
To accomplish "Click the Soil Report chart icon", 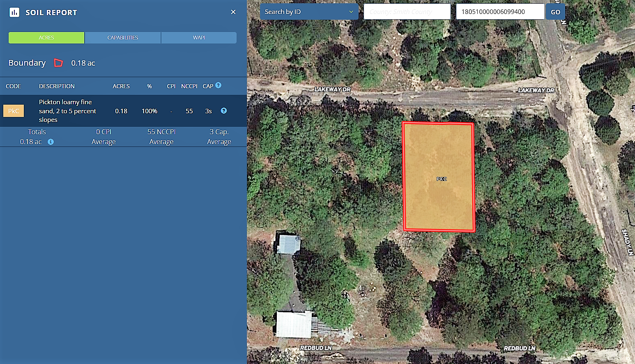I will pyautogui.click(x=14, y=12).
